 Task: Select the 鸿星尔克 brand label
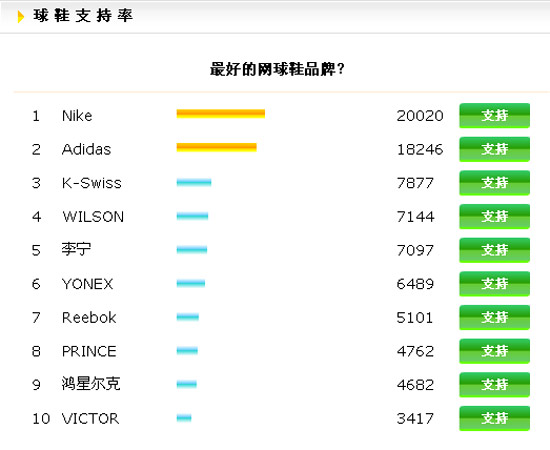(91, 384)
